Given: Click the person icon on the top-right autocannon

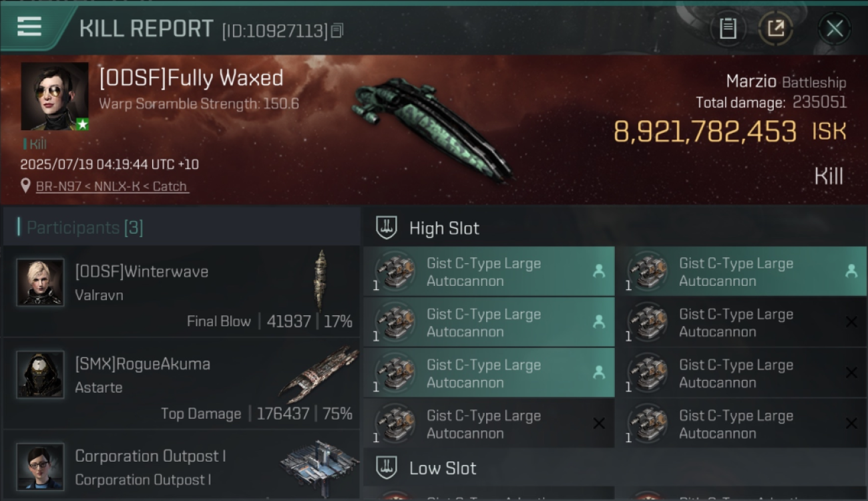Looking at the screenshot, I should tap(851, 271).
